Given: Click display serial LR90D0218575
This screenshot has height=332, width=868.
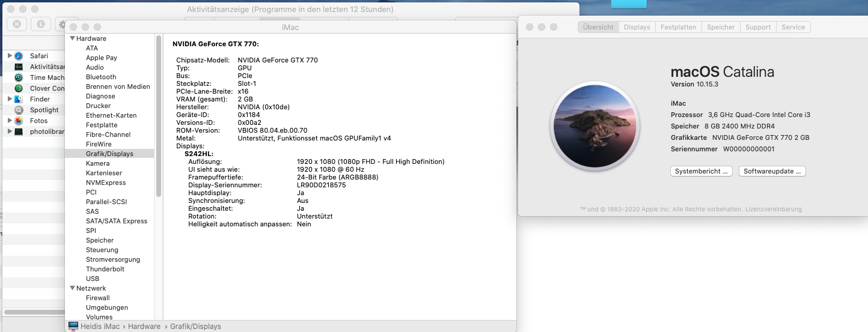Looking at the screenshot, I should click(x=322, y=185).
